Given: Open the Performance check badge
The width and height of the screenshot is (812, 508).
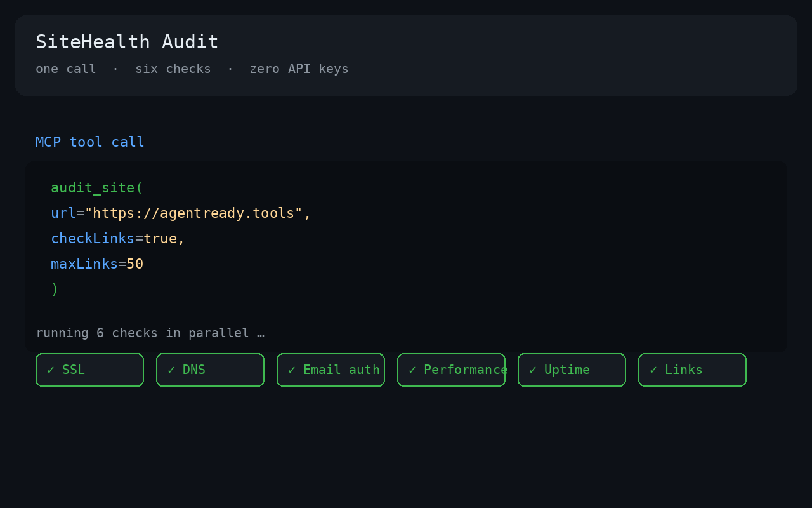Looking at the screenshot, I should pyautogui.click(x=451, y=370).
